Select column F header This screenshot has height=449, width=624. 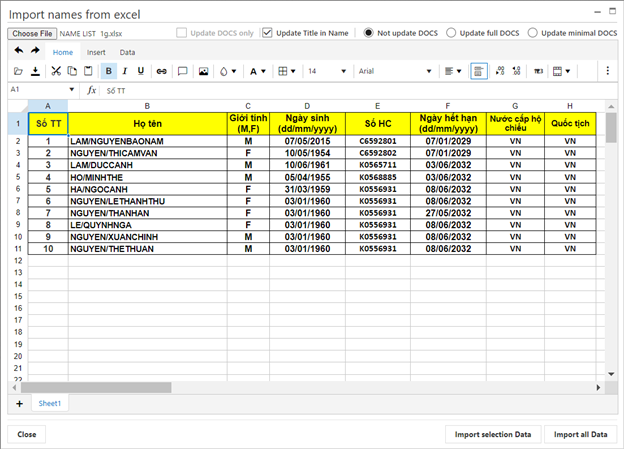[448, 106]
